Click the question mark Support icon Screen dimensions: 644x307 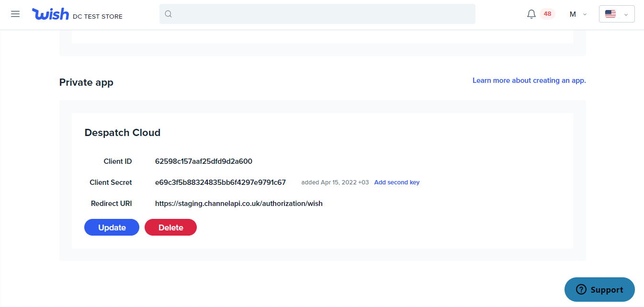(x=581, y=289)
